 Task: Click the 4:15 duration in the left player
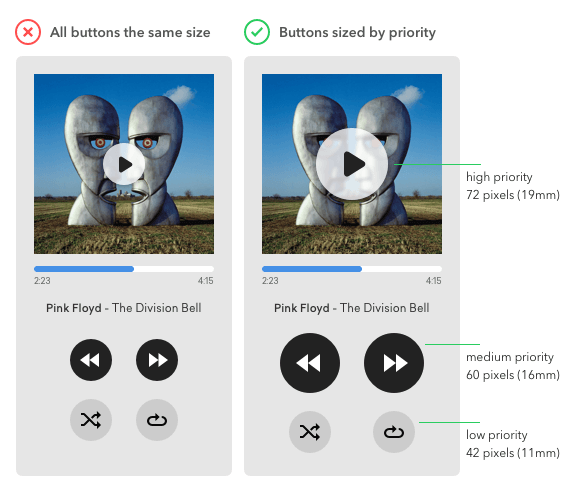(205, 281)
